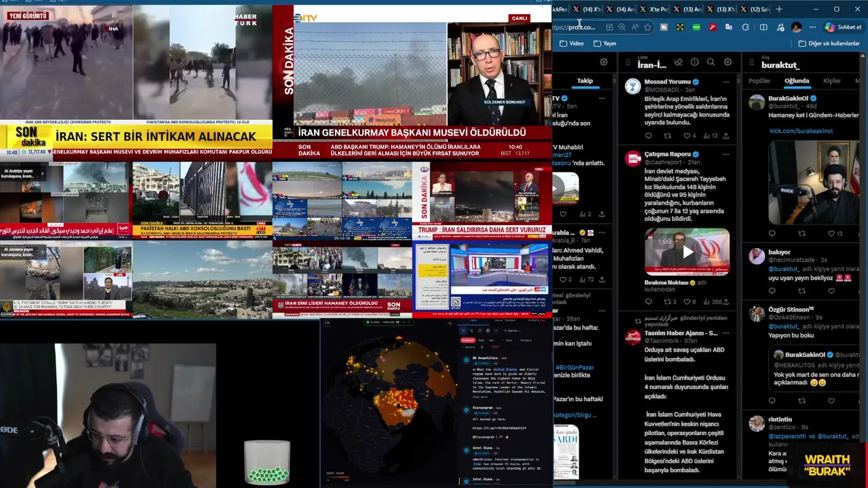Open browser settings and more menu (three dots)

point(812,27)
